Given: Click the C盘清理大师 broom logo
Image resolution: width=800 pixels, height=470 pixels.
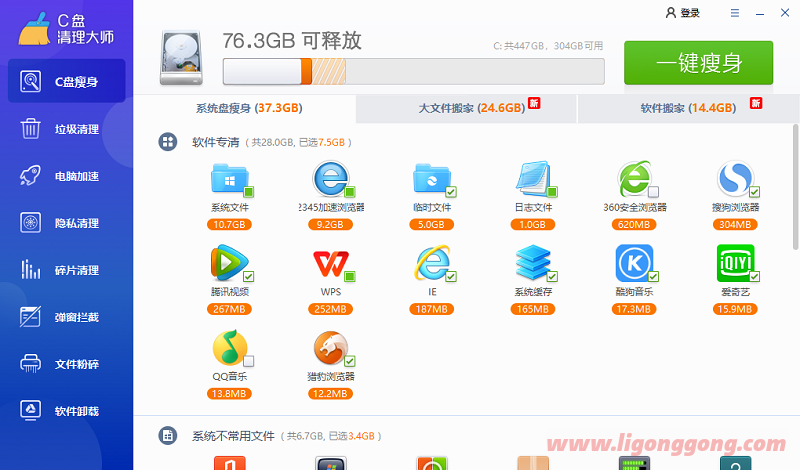Looking at the screenshot, I should (x=35, y=29).
